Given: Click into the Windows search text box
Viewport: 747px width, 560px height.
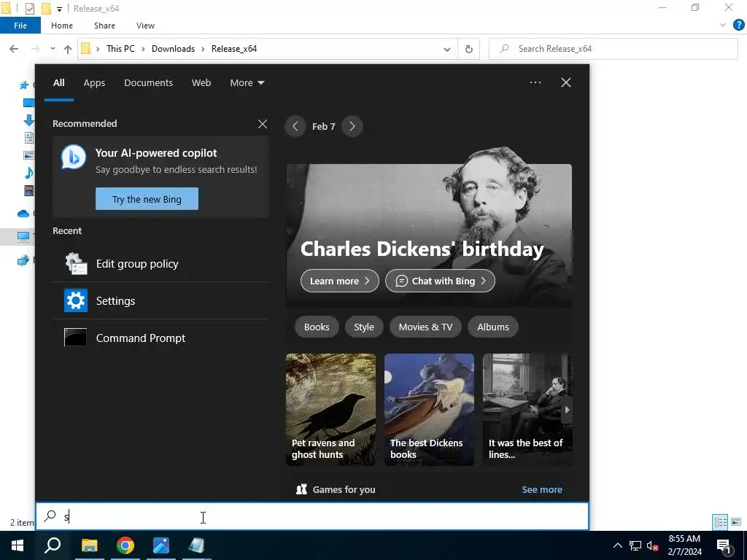Looking at the screenshot, I should click(x=312, y=516).
